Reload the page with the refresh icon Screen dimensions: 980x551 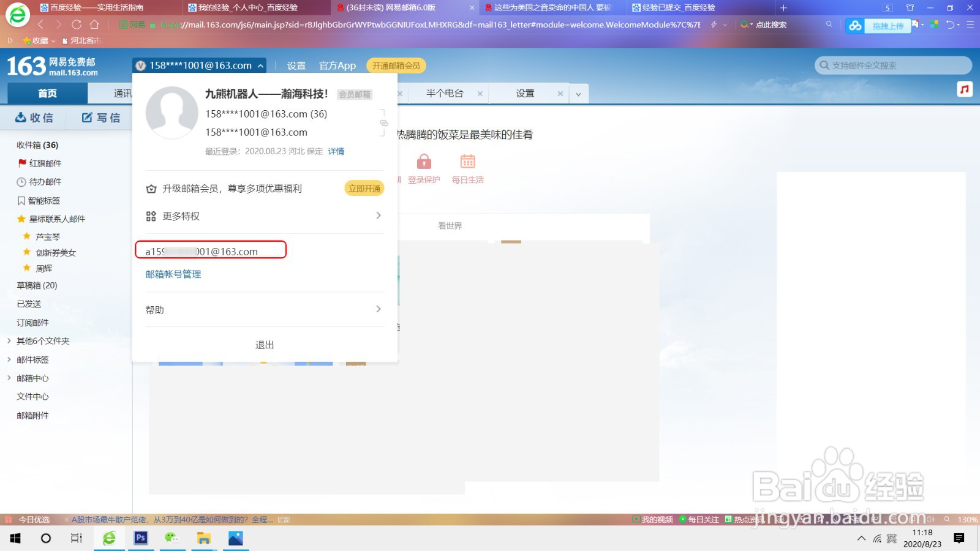click(x=77, y=24)
